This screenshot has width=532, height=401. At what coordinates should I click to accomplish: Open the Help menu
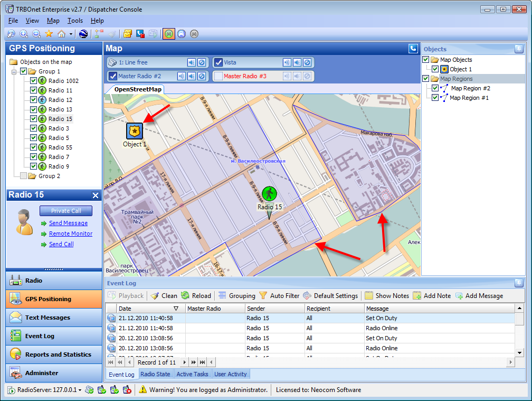(x=97, y=21)
